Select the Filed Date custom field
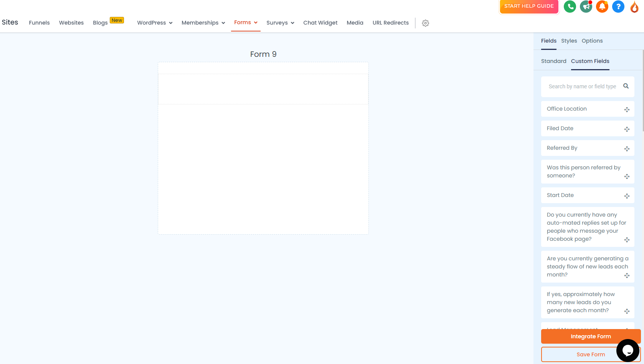Image resolution: width=644 pixels, height=364 pixels. pyautogui.click(x=588, y=128)
